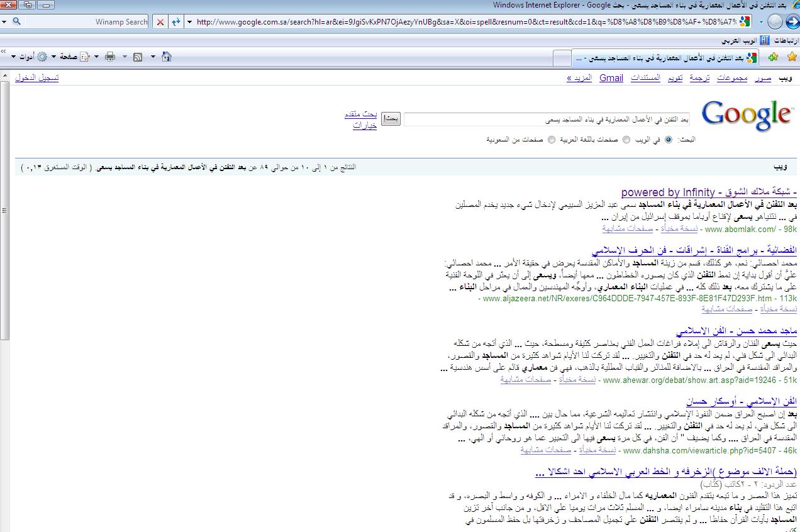Image resolution: width=800 pixels, height=532 pixels.
Task: Select the 'في الويب' search radio button
Action: coord(668,140)
